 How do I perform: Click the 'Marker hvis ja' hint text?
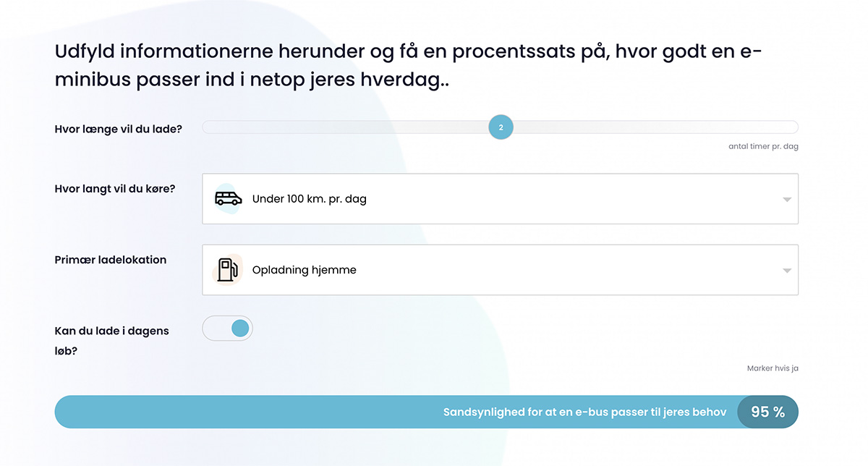click(773, 368)
